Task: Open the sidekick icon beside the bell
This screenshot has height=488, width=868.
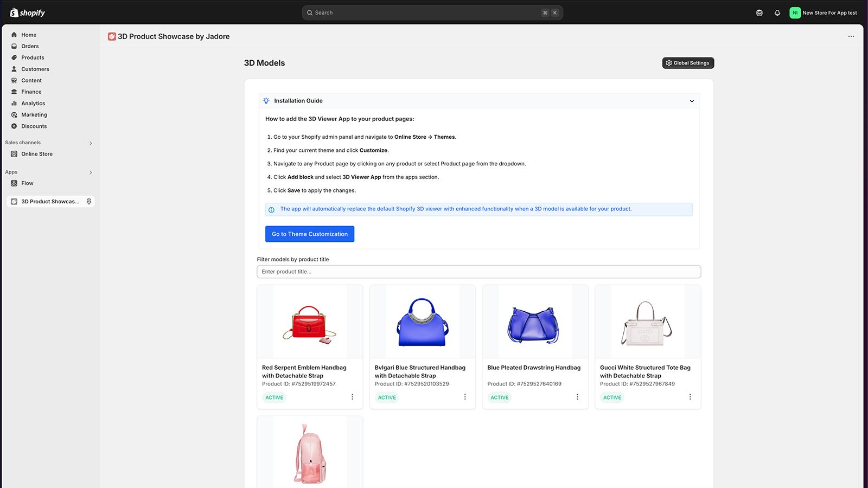Action: point(759,13)
